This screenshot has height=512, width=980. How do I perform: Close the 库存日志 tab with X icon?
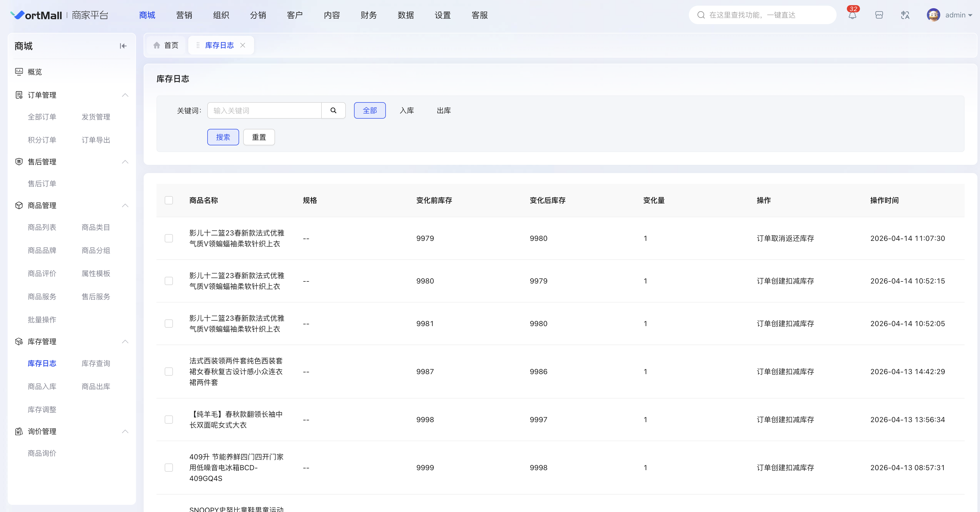coord(243,45)
